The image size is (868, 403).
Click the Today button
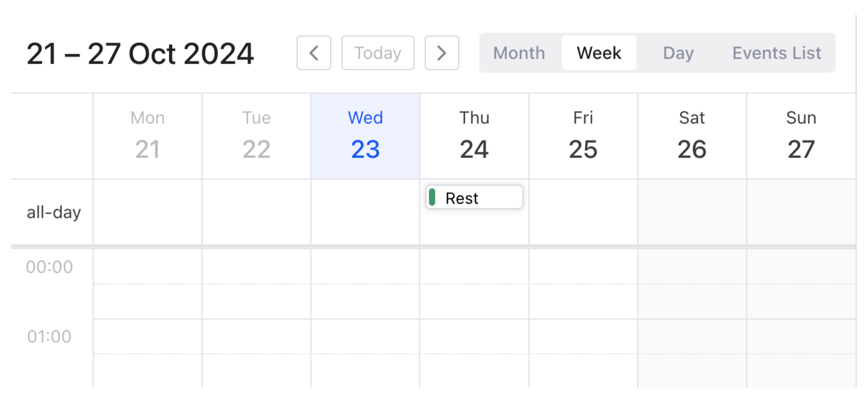(377, 53)
